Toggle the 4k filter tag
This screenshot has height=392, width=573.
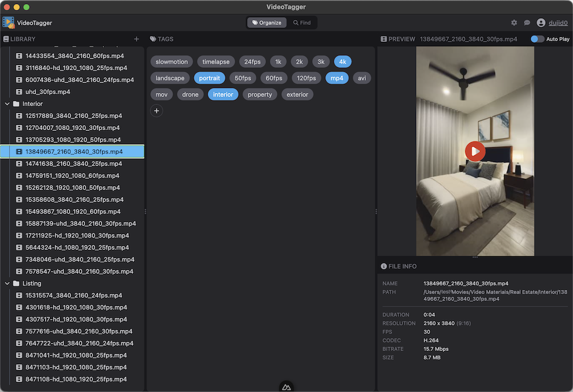pyautogui.click(x=342, y=61)
